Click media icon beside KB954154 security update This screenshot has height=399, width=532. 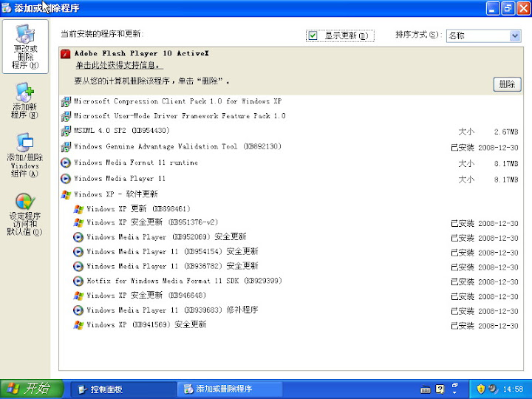click(78, 252)
